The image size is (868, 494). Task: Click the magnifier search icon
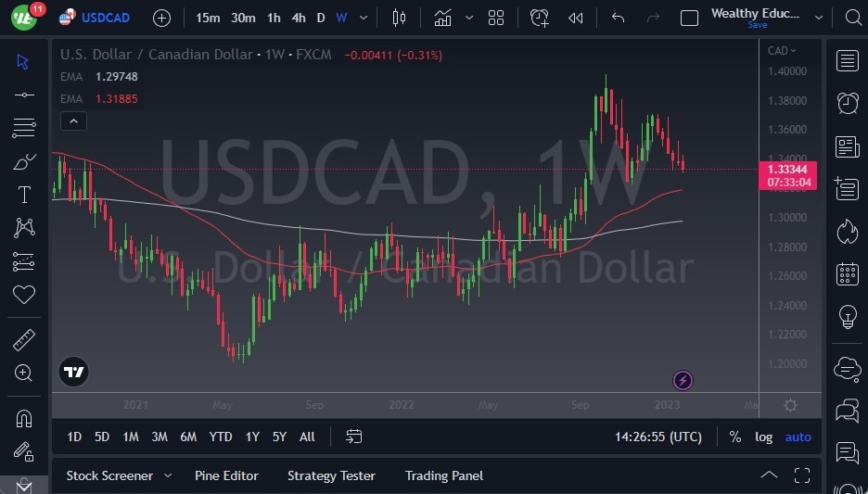(853, 18)
